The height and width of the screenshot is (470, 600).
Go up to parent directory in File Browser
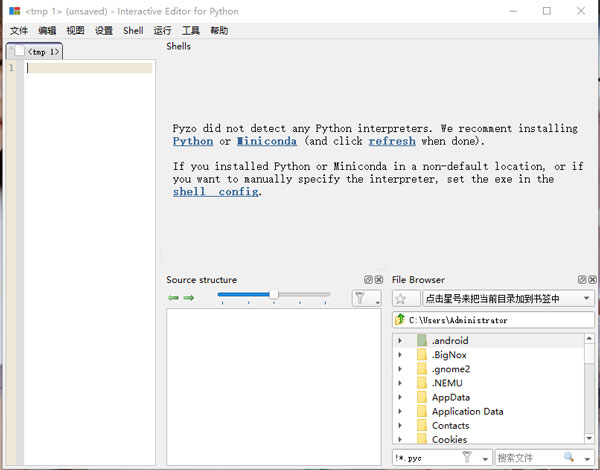400,320
